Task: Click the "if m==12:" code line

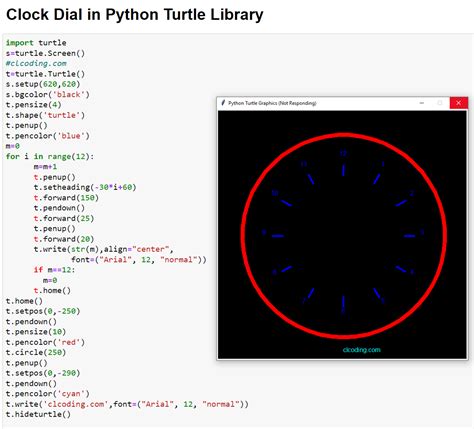Action: tap(55, 270)
